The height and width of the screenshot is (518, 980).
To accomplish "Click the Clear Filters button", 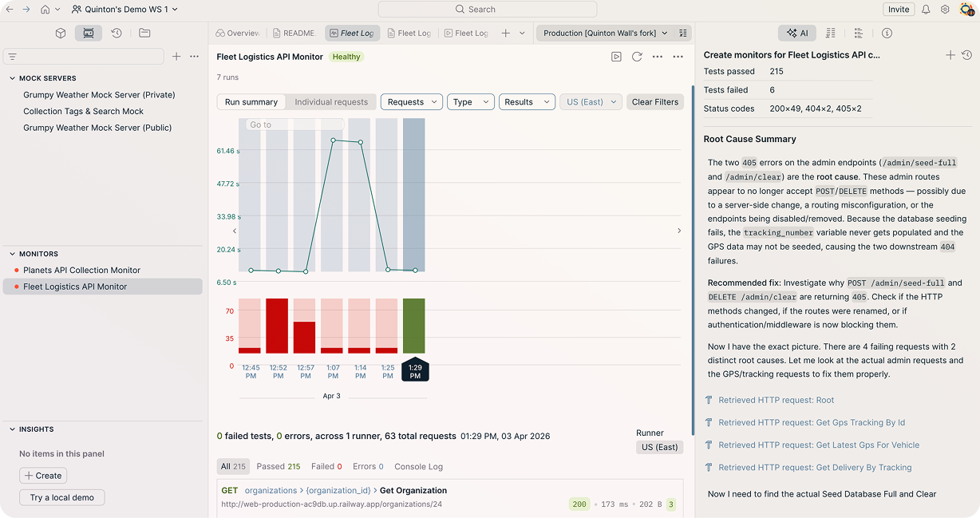I will point(654,101).
